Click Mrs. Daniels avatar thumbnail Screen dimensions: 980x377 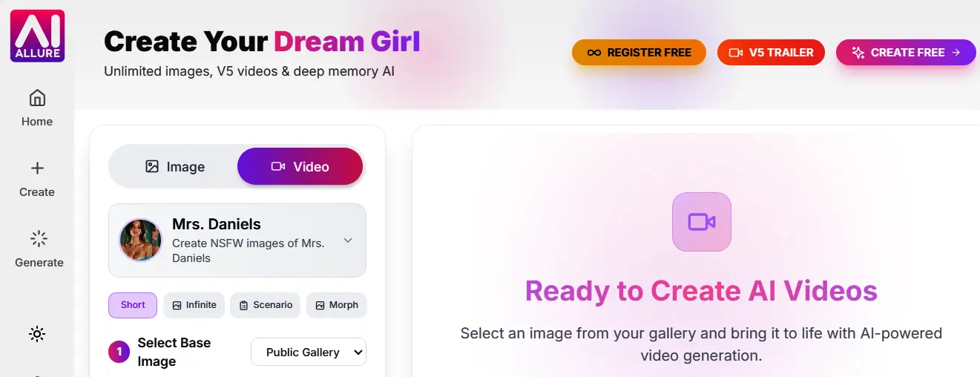click(x=141, y=240)
